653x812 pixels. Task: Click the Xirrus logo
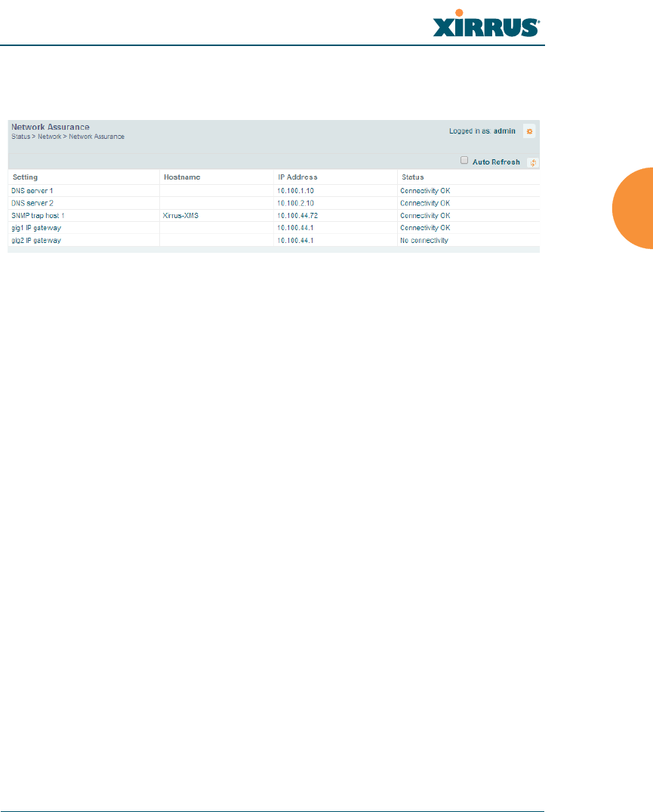tap(486, 24)
